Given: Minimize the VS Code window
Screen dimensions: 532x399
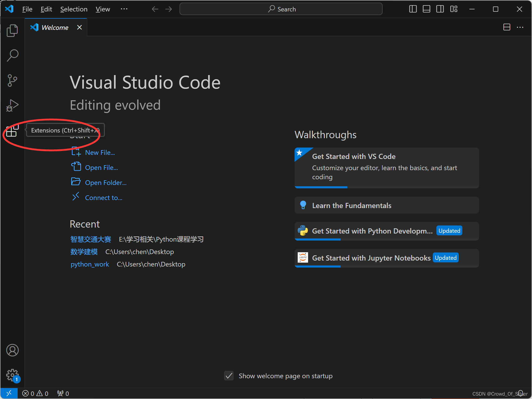Looking at the screenshot, I should point(472,9).
